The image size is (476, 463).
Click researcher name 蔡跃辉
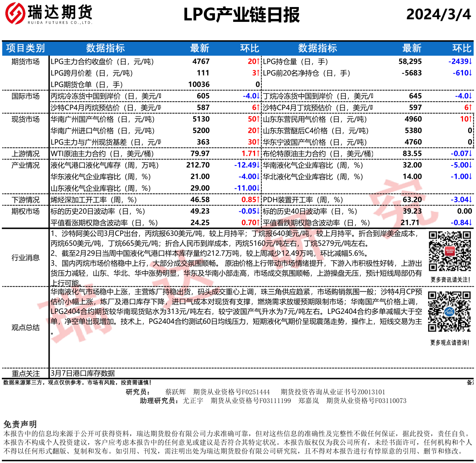click(x=175, y=392)
